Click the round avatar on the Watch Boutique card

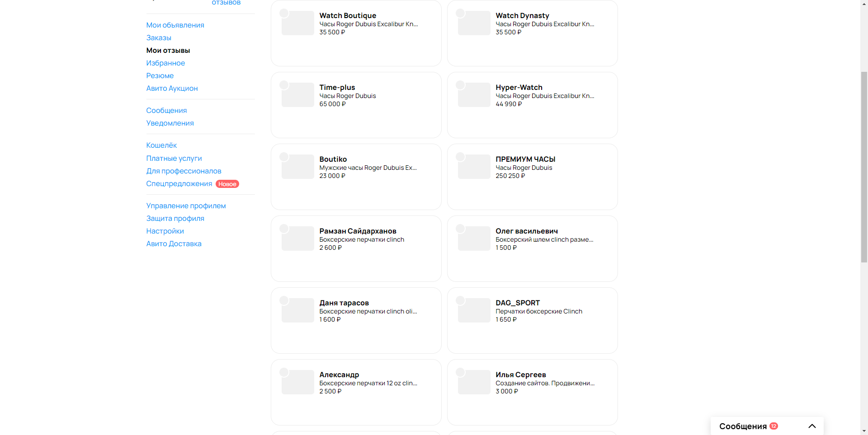[x=284, y=13]
